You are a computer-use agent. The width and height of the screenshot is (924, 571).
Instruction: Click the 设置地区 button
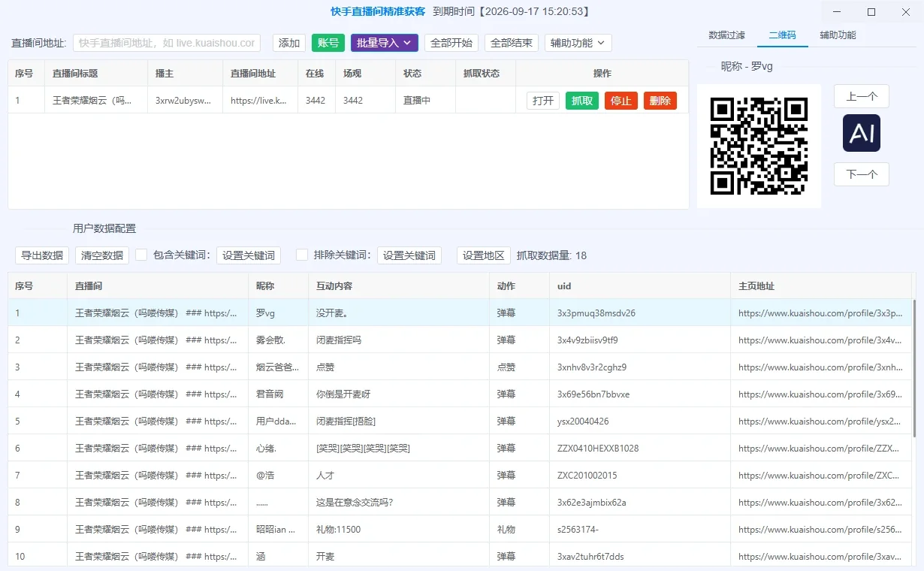(484, 255)
